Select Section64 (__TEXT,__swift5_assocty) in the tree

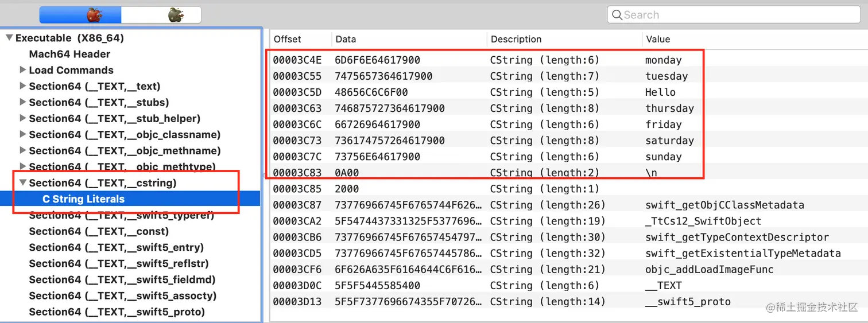[123, 295]
